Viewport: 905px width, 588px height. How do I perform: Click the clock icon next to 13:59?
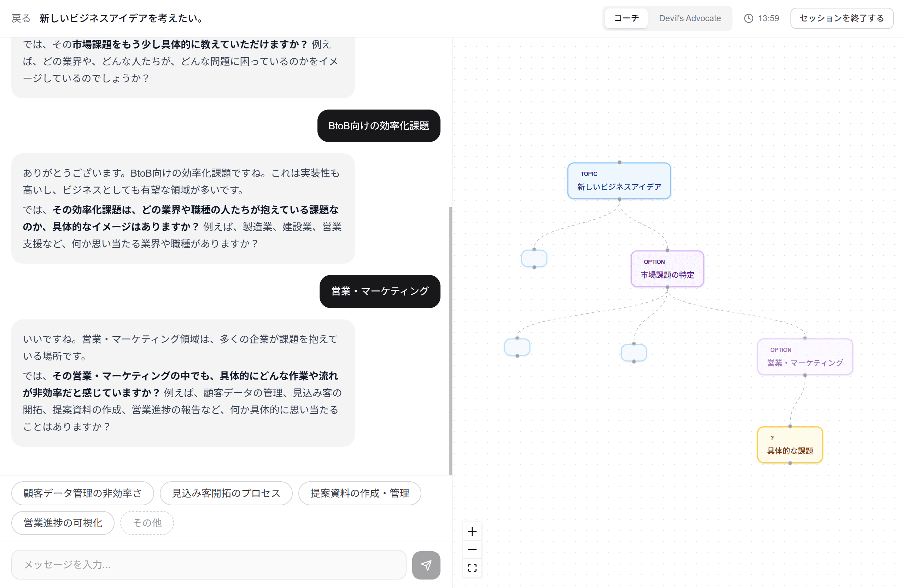point(748,18)
